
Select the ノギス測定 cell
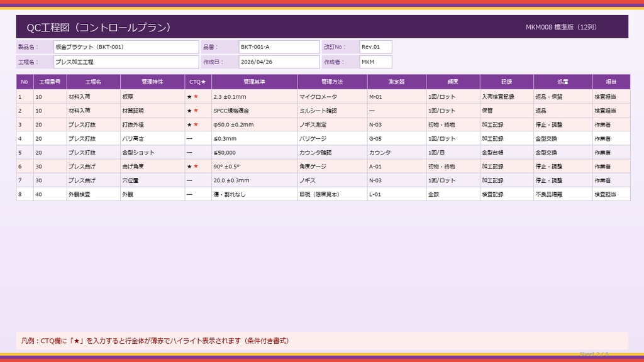(x=332, y=125)
